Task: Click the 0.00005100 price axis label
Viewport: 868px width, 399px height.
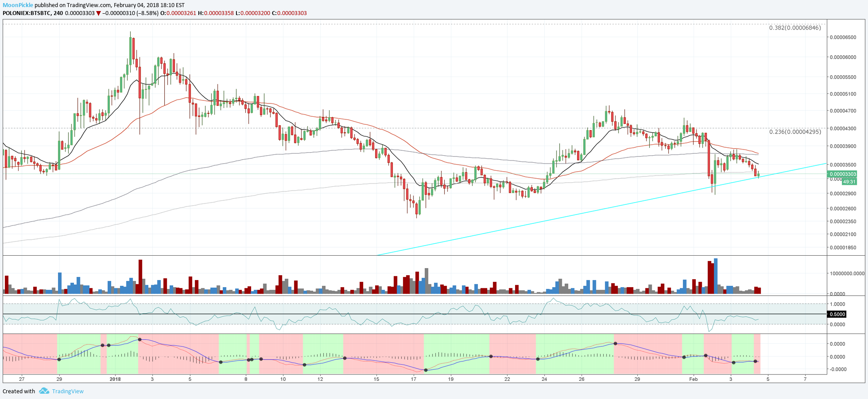Action: 843,94
